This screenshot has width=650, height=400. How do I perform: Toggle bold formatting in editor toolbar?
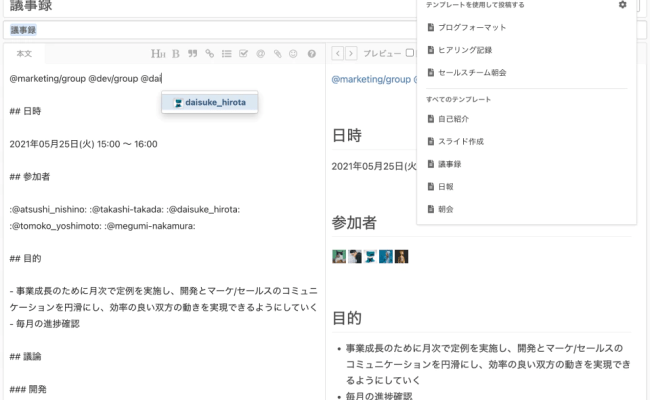(176, 53)
